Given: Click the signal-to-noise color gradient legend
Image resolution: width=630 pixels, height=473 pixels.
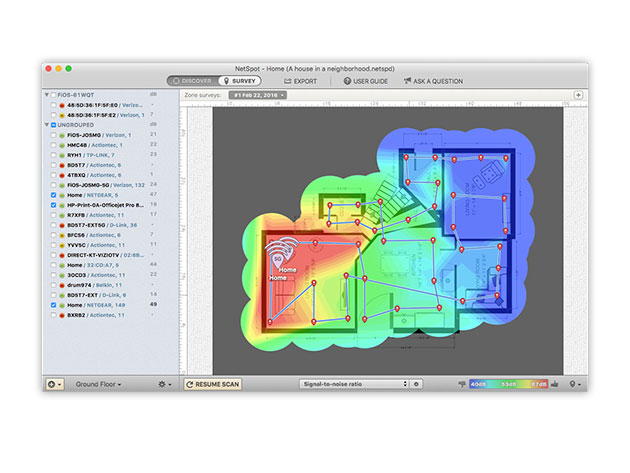Looking at the screenshot, I should [509, 384].
